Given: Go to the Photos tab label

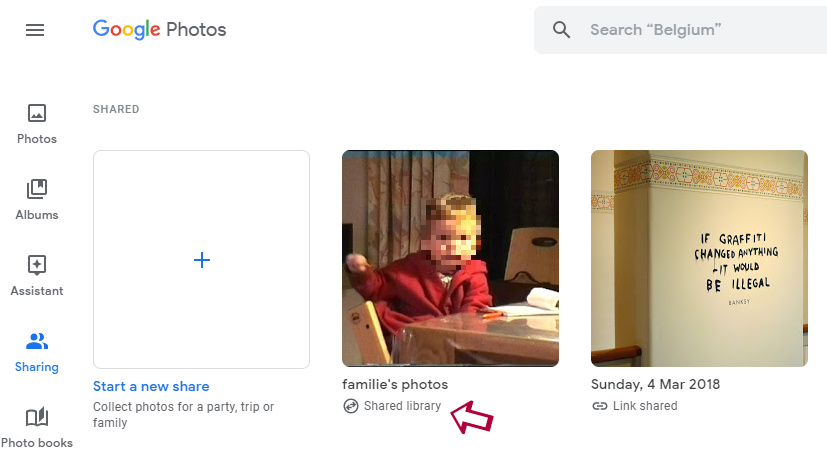Looking at the screenshot, I should [37, 139].
